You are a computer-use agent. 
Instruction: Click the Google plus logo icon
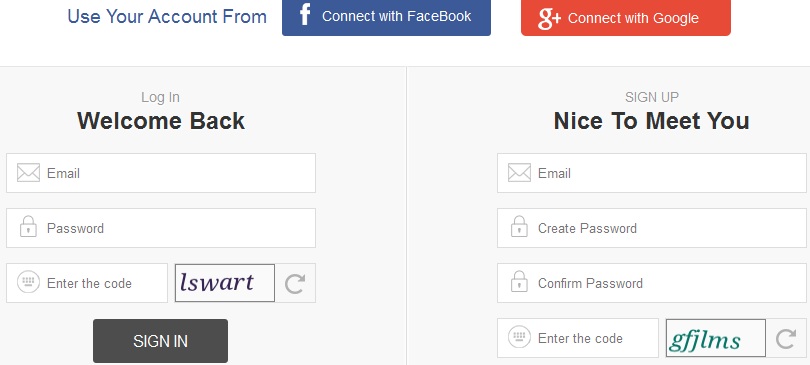coord(549,18)
